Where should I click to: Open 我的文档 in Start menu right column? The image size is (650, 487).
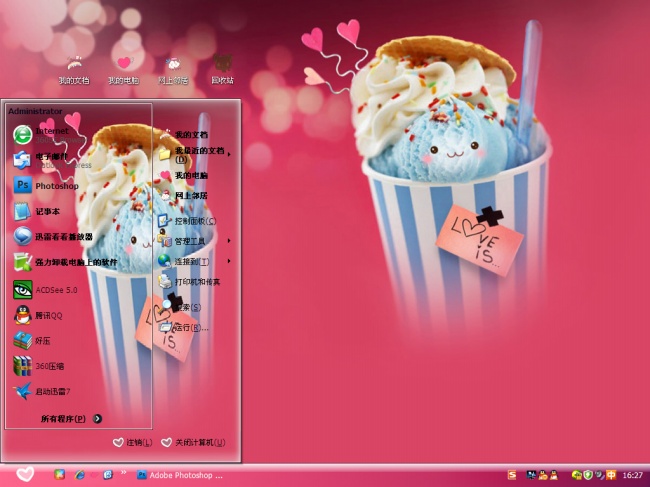click(x=183, y=134)
